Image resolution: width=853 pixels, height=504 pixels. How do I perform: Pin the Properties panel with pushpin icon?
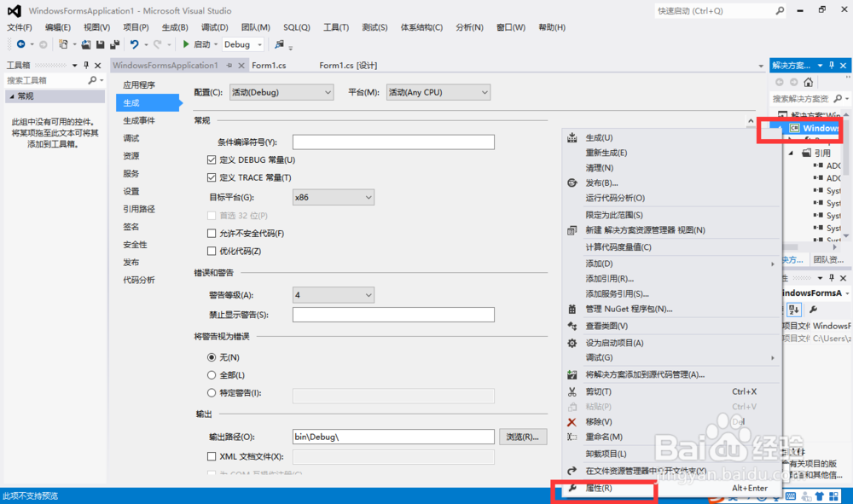tap(831, 278)
